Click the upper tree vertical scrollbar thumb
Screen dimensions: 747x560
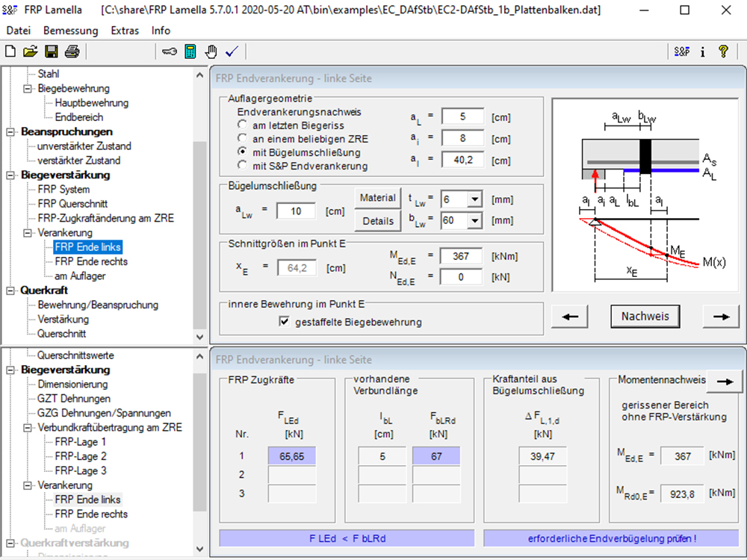tap(199, 234)
